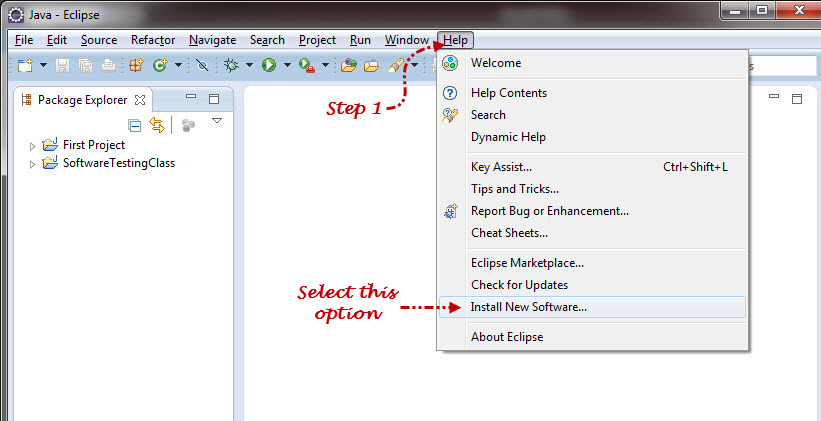
Task: Open the Run dropdown arrow
Action: click(x=287, y=65)
